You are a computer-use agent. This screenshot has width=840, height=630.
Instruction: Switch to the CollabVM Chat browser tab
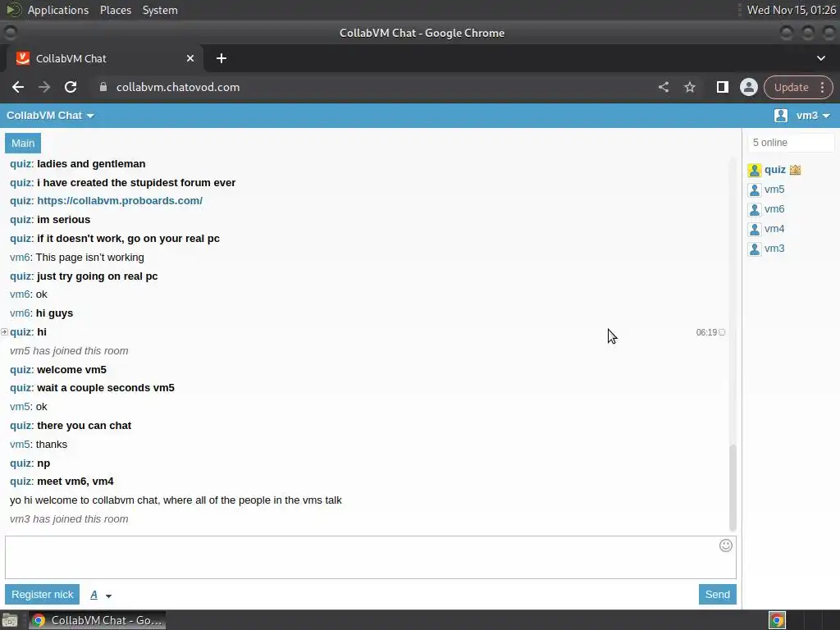105,58
